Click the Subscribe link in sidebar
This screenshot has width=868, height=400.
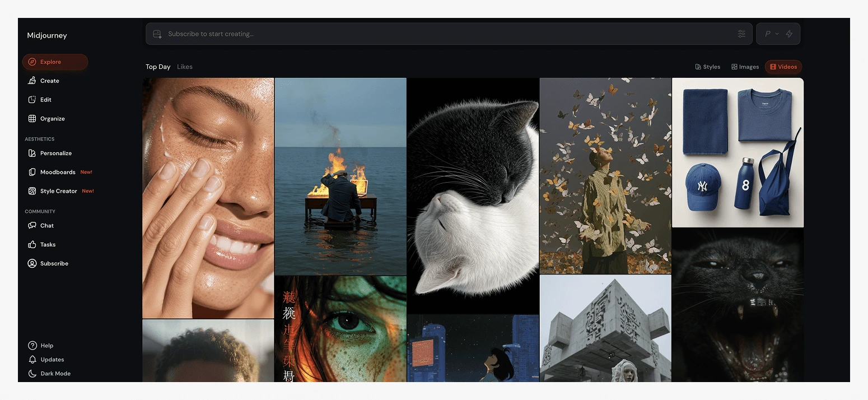click(54, 263)
